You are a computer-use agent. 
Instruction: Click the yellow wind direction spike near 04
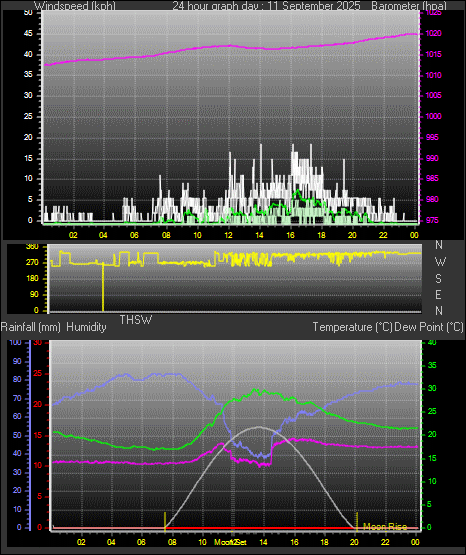click(103, 287)
